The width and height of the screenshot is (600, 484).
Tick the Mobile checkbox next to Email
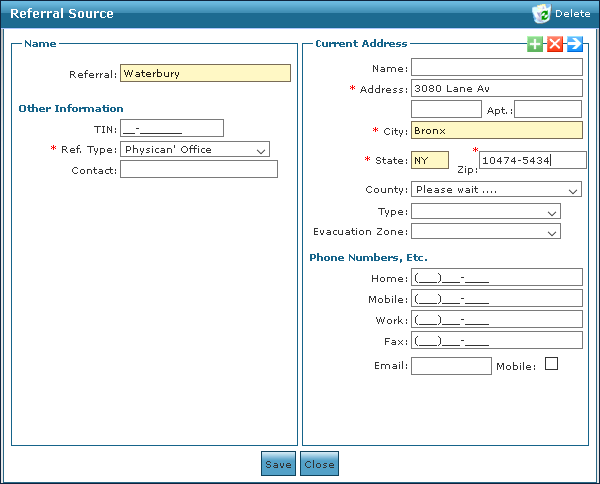[x=551, y=363]
